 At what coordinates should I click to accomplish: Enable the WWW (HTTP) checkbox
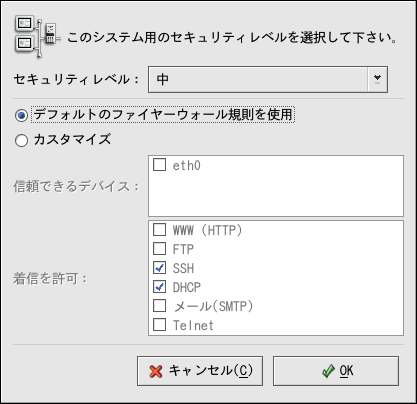click(x=160, y=229)
